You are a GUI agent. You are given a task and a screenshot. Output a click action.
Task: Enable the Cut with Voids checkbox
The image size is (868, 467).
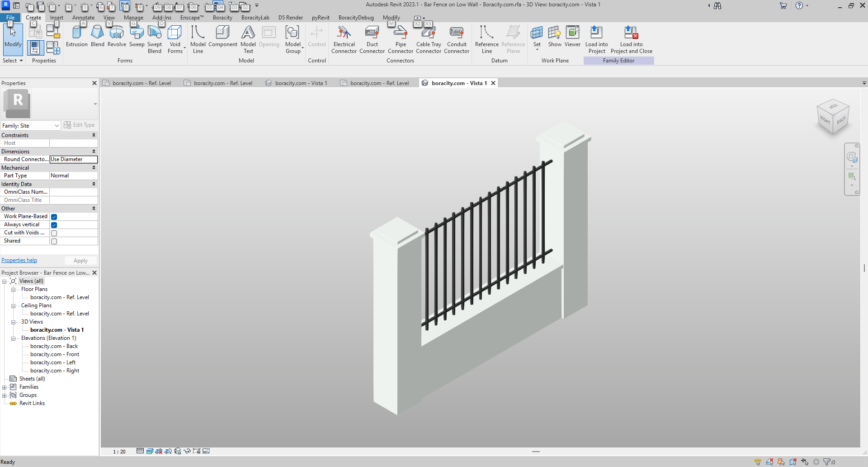coord(54,233)
